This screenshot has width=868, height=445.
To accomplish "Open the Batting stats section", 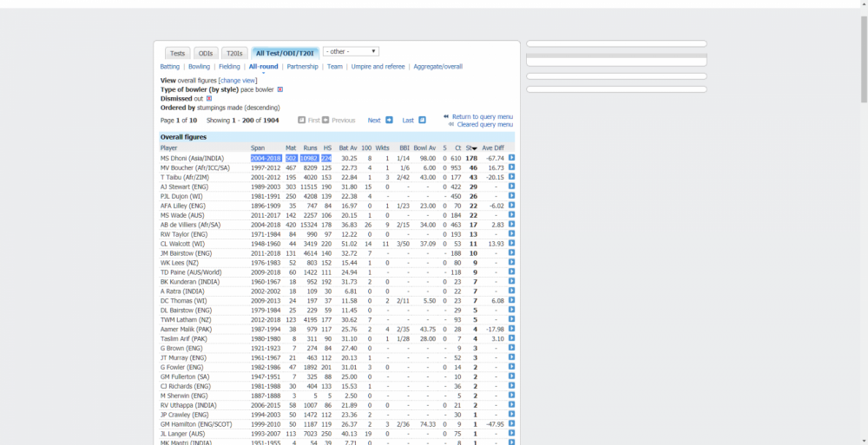I will click(x=170, y=67).
